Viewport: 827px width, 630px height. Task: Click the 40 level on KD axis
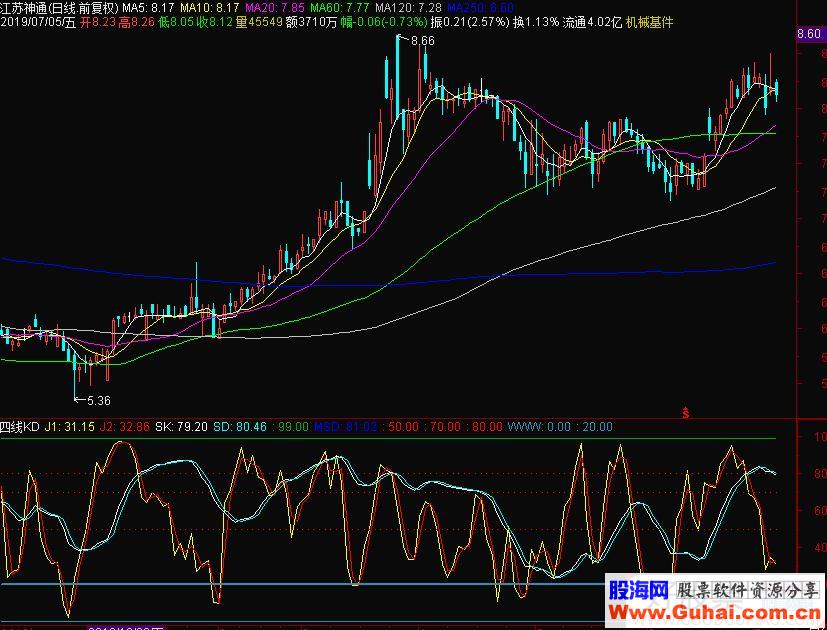(820, 548)
